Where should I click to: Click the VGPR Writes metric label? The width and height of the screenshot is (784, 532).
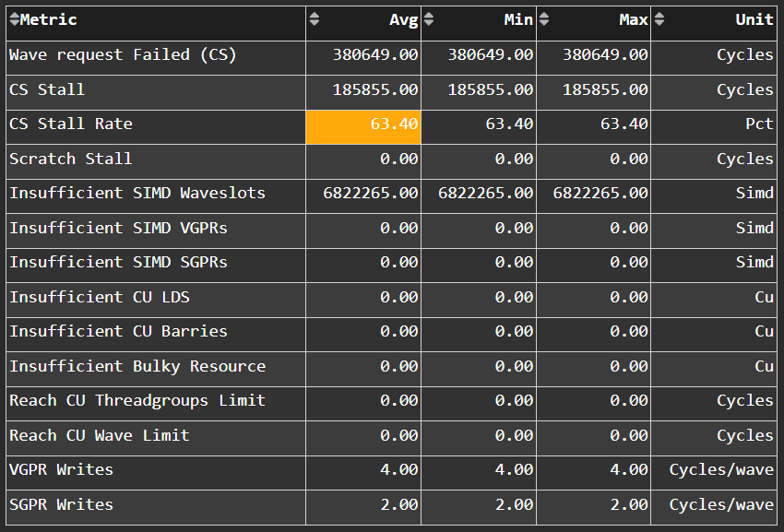click(62, 470)
